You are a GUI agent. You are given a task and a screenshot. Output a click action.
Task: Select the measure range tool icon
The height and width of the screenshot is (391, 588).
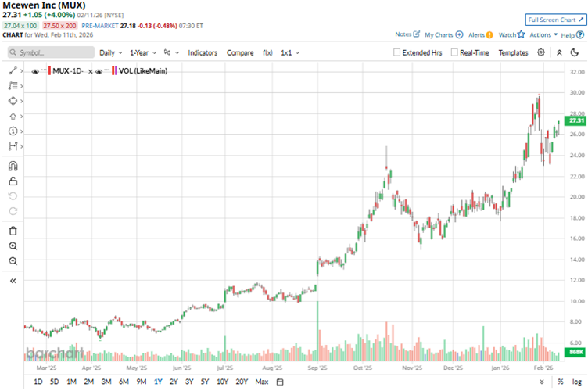(13, 146)
